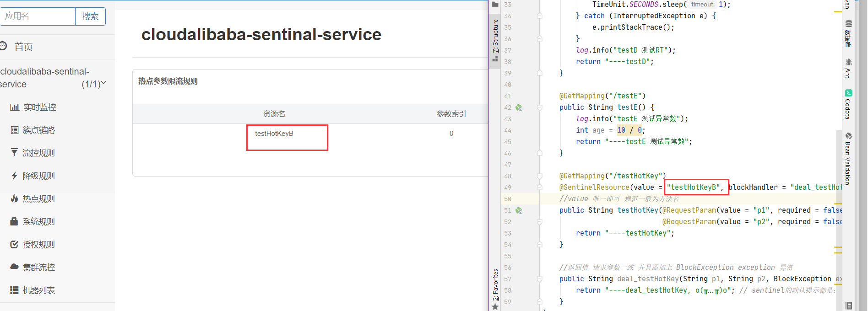Click the testHotKeyB resource name cell
The image size is (868, 311).
click(274, 134)
